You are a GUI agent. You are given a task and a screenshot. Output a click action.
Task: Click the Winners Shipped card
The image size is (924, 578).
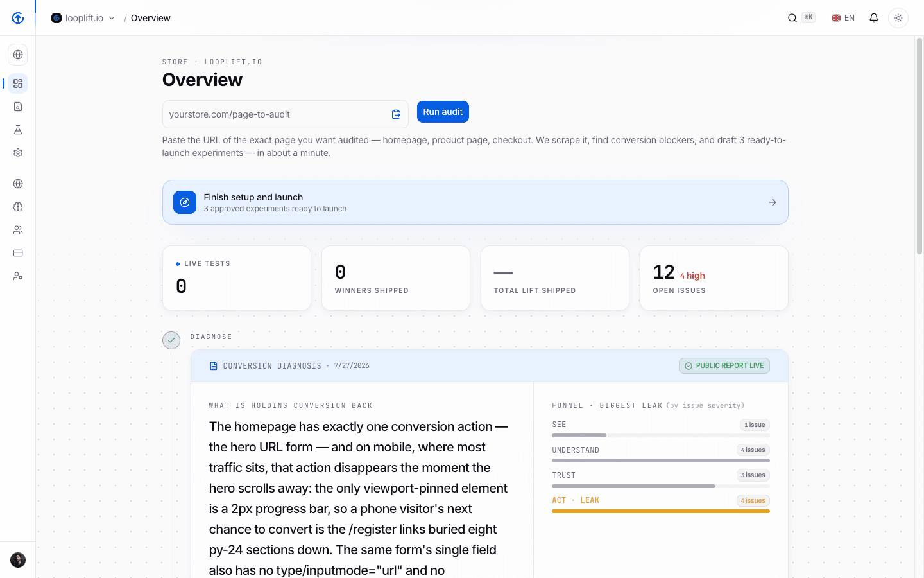(x=396, y=278)
